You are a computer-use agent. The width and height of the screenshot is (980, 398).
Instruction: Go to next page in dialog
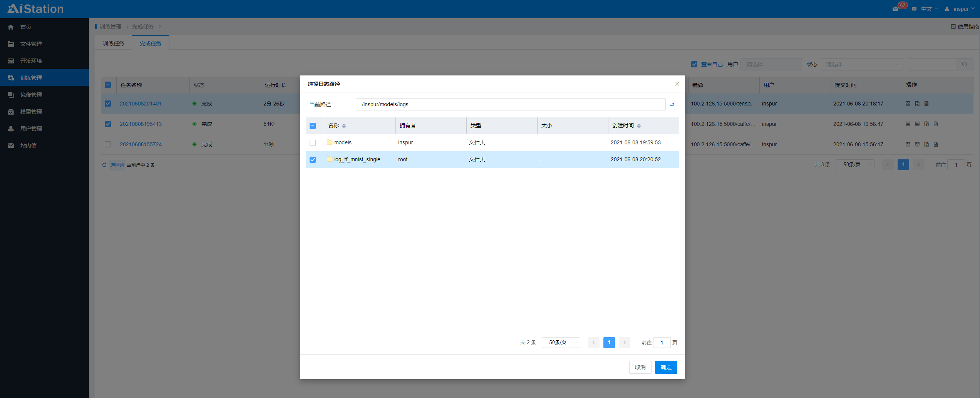tap(624, 343)
